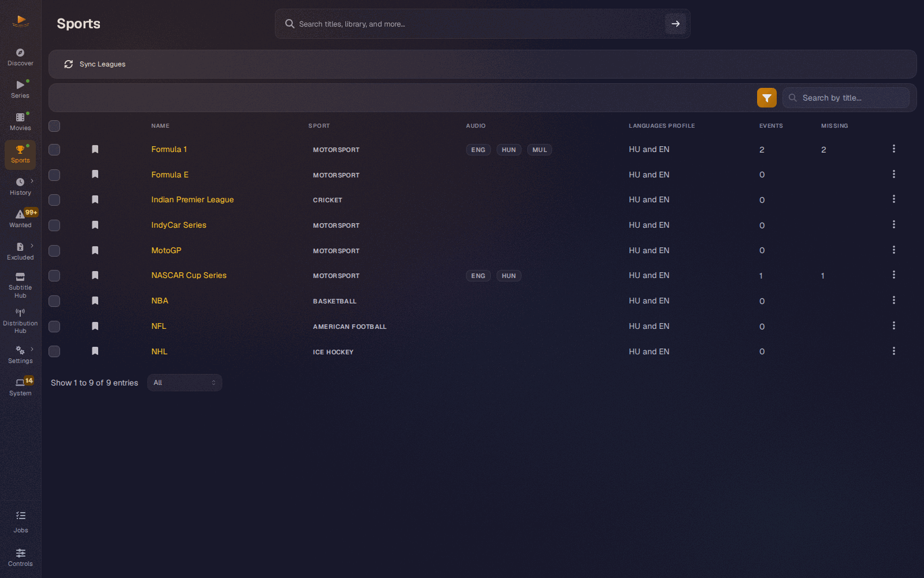Open the Wanted warning section
The height and width of the screenshot is (578, 924).
pos(20,219)
